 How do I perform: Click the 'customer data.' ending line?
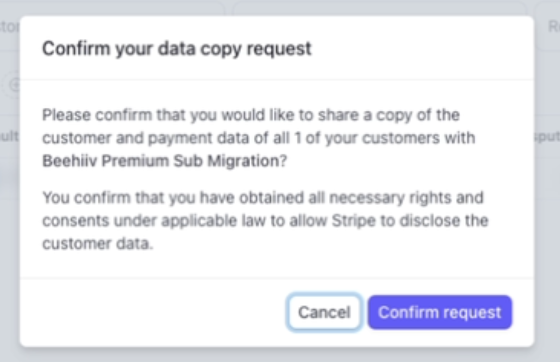click(98, 243)
